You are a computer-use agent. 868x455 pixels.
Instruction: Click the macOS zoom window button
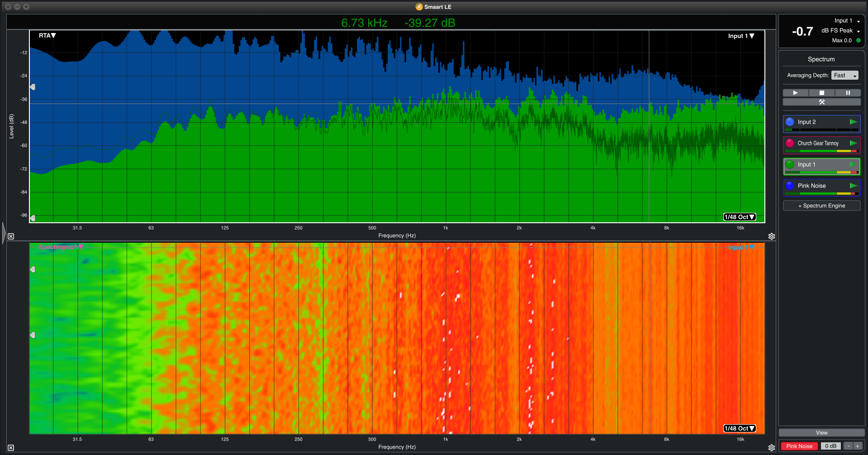[x=26, y=7]
